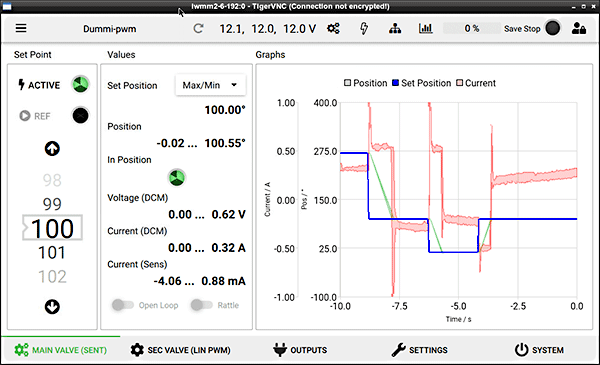Switch to SEC VALVE (LIN PWM) tab
Viewport: 600px width, 365px height.
(x=180, y=350)
